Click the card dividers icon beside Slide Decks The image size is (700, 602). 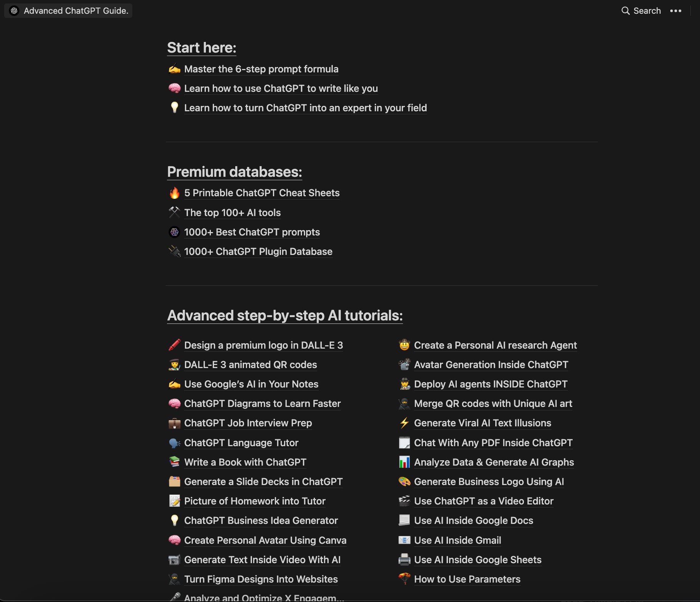coord(175,482)
